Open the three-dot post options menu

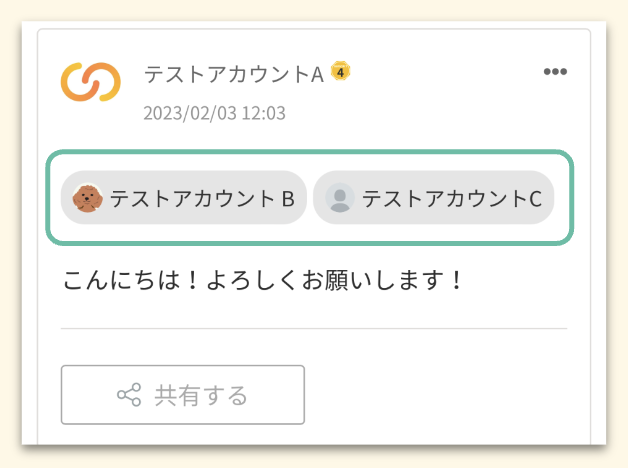[555, 72]
